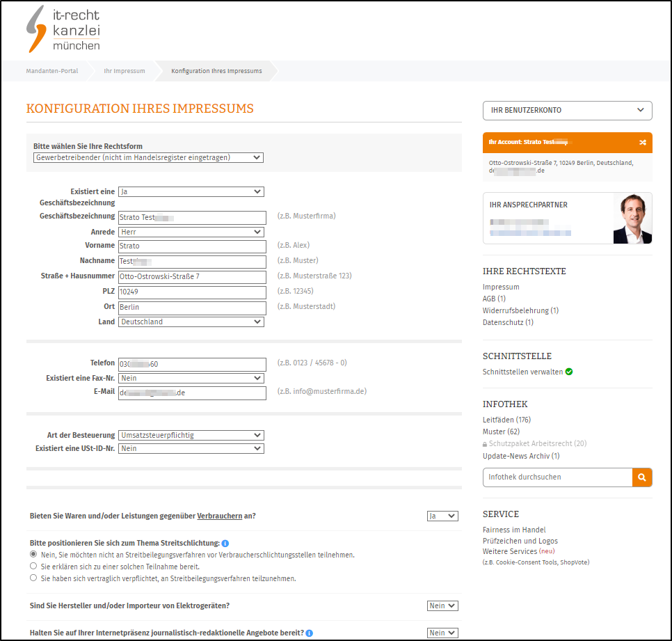Open the Art der Besteuerung dropdown
The width and height of the screenshot is (672, 641).
(191, 436)
